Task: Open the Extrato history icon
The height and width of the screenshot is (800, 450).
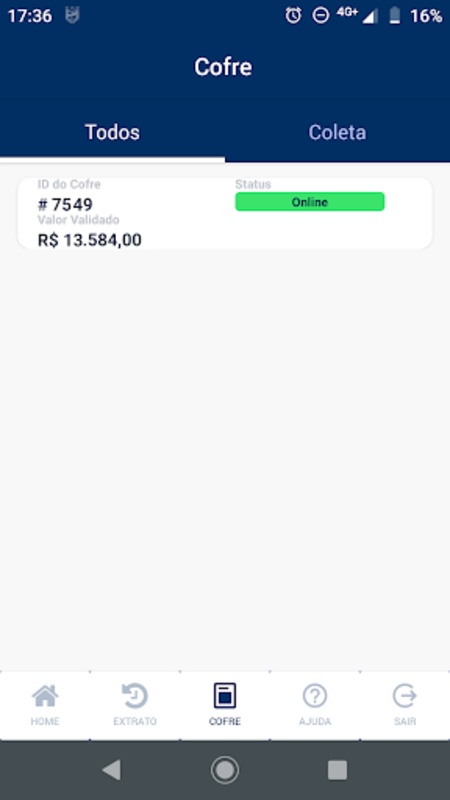Action: point(135,696)
